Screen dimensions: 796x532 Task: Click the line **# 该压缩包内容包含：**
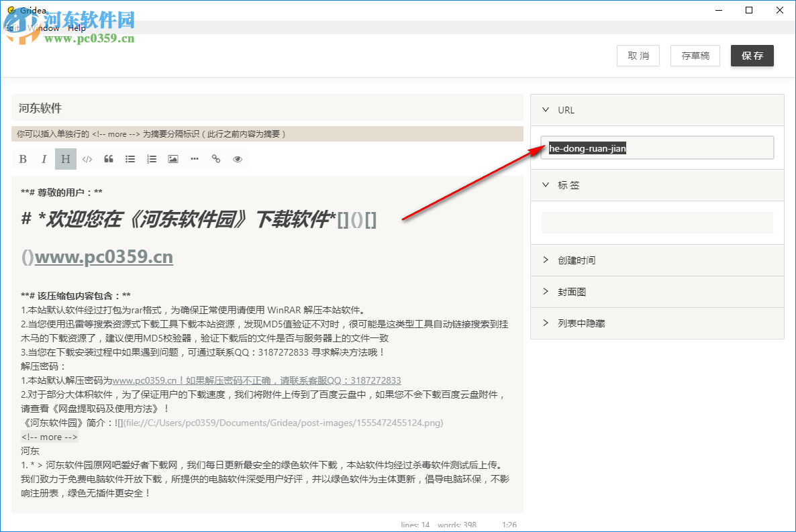[76, 295]
